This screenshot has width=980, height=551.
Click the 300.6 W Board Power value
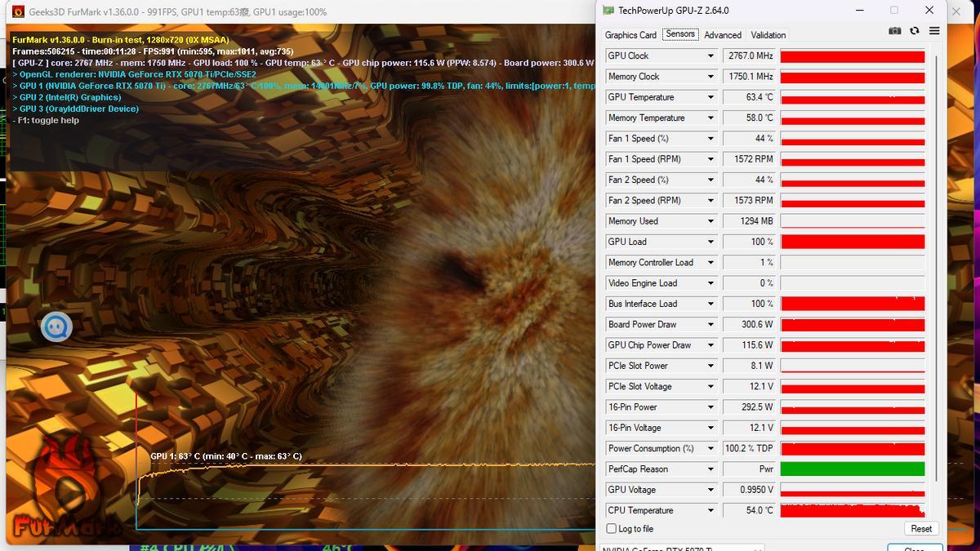750,325
